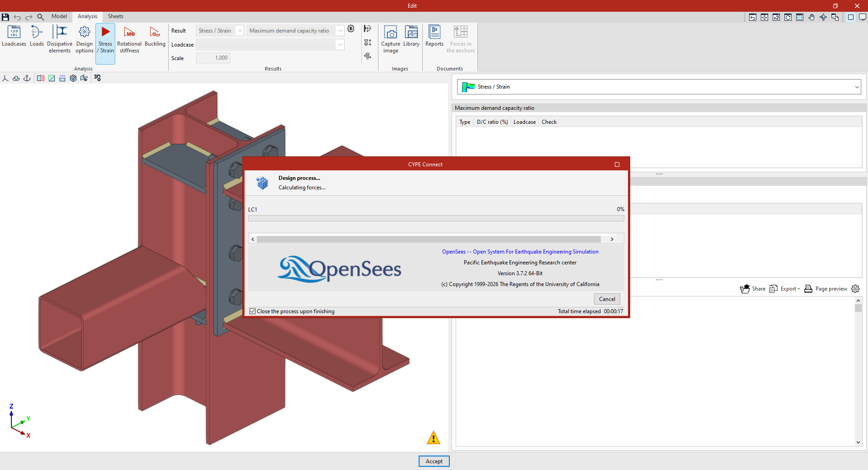Image resolution: width=868 pixels, height=470 pixels.
Task: Uncheck Close the process upon finishing
Action: (252, 311)
